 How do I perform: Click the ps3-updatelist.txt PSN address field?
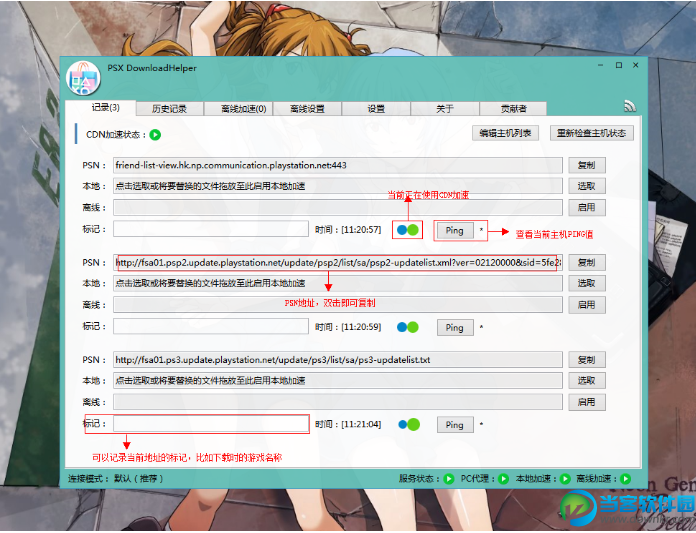(338, 359)
